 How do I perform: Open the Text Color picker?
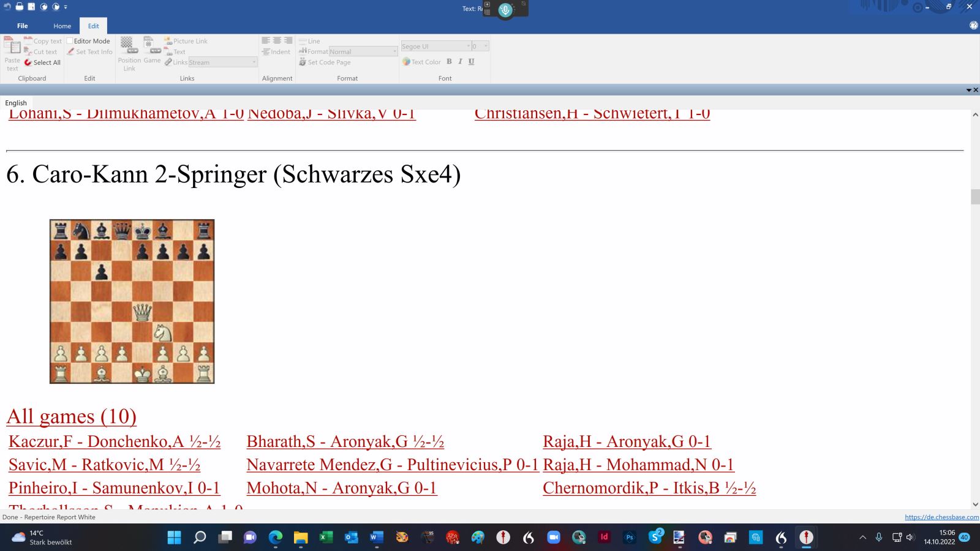tap(421, 62)
